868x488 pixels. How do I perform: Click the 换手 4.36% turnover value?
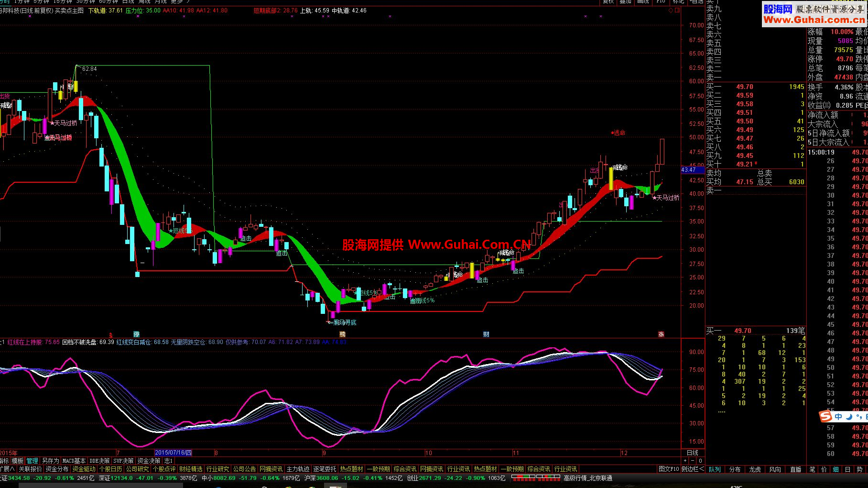(844, 88)
